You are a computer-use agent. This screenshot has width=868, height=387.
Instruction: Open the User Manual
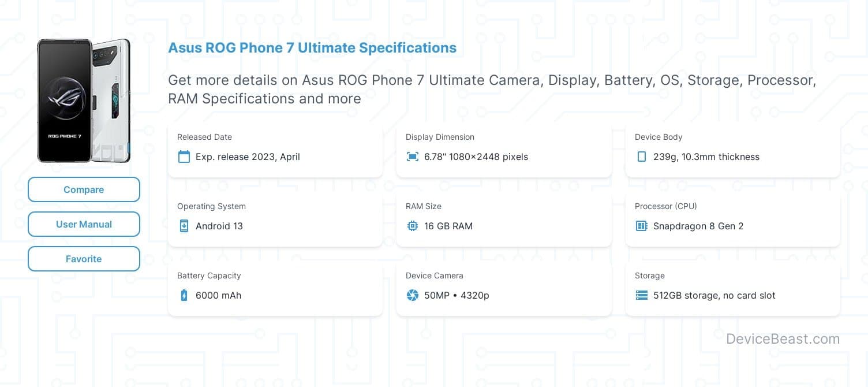[x=84, y=224]
